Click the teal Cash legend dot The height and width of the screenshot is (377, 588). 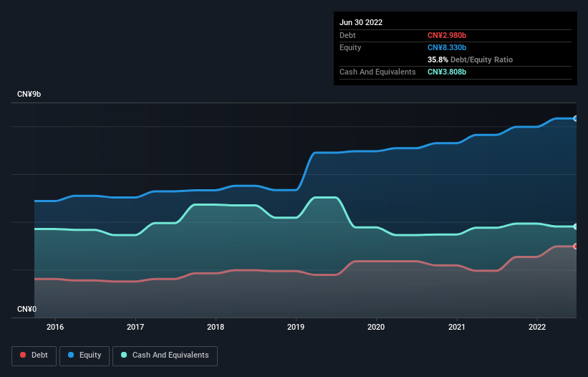coord(124,355)
